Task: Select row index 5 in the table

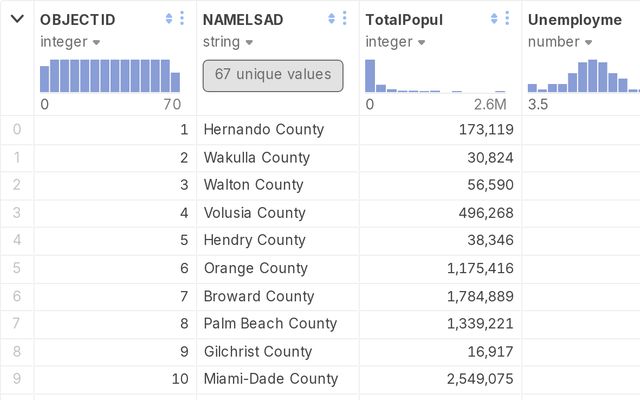Action: pyautogui.click(x=16, y=268)
